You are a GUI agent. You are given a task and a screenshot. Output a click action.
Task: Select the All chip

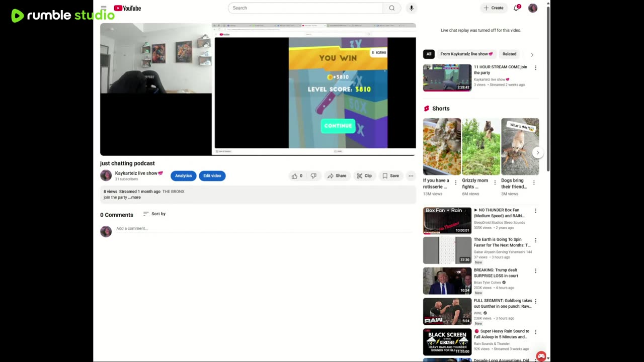(x=429, y=54)
